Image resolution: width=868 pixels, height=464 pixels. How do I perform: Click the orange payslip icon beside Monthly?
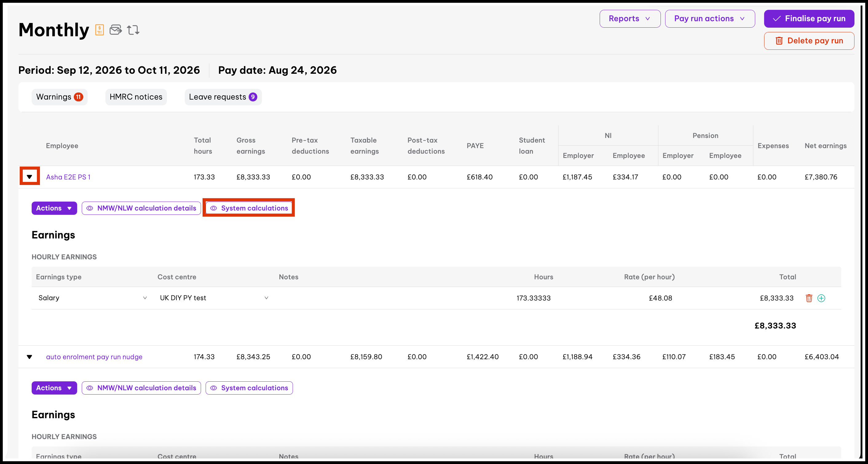click(x=99, y=29)
